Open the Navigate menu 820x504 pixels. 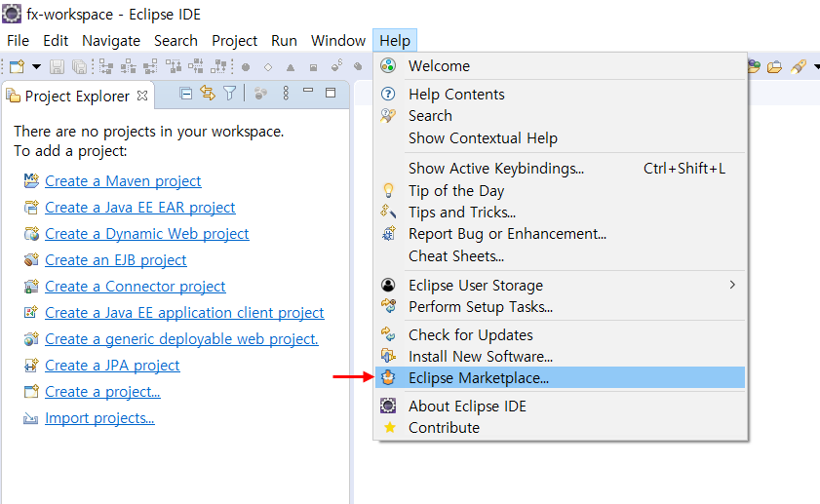click(111, 40)
